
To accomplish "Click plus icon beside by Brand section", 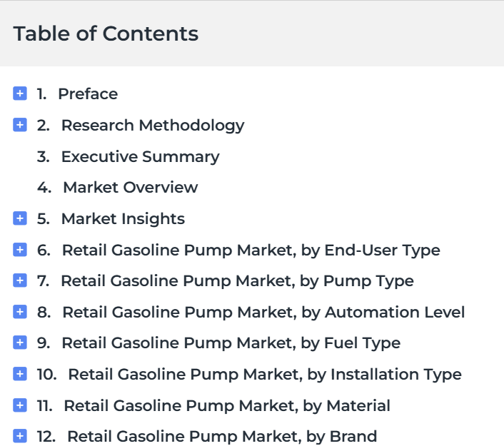I will (20, 436).
